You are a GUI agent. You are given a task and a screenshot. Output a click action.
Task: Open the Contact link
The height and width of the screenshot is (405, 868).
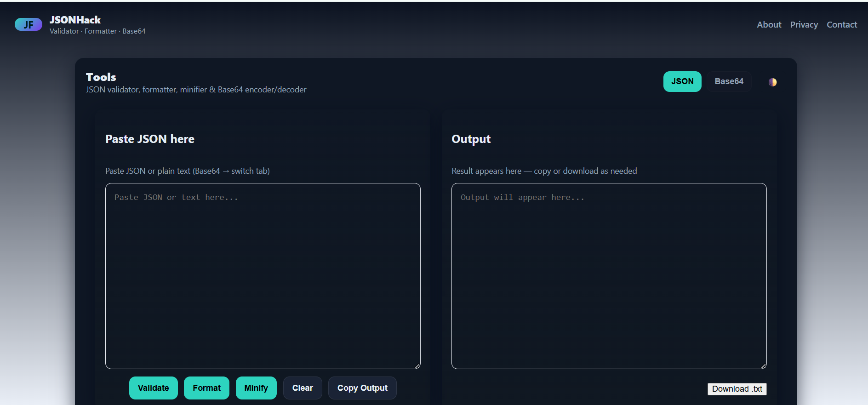842,24
